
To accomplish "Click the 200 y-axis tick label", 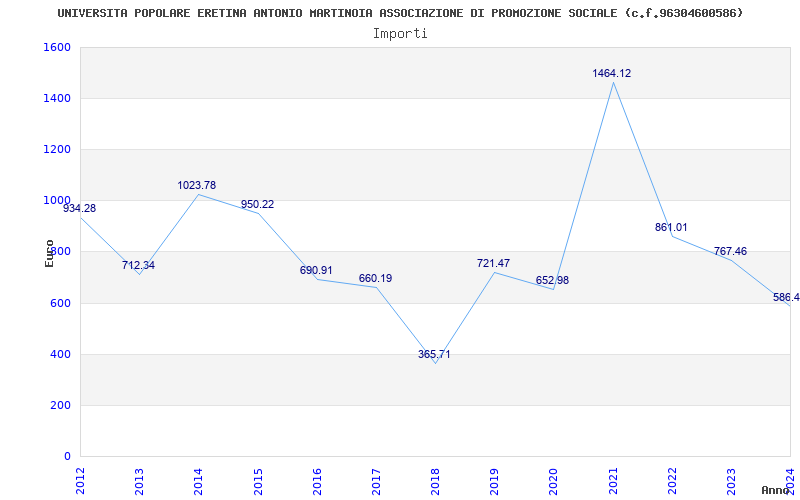I will tap(60, 405).
